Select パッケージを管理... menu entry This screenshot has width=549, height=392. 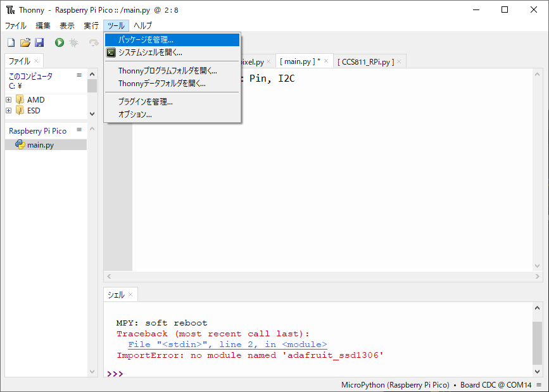[x=172, y=40]
